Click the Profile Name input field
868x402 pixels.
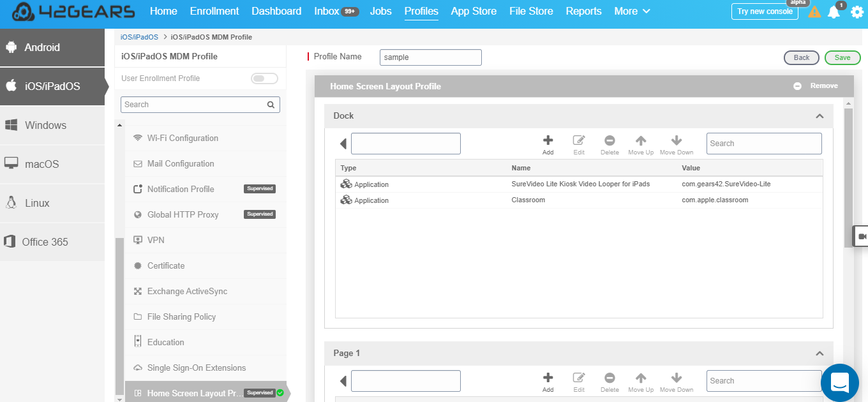click(x=431, y=57)
